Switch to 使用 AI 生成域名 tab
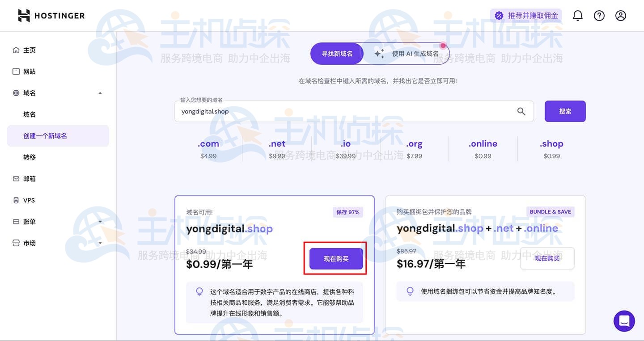The width and height of the screenshot is (644, 341). click(x=407, y=54)
